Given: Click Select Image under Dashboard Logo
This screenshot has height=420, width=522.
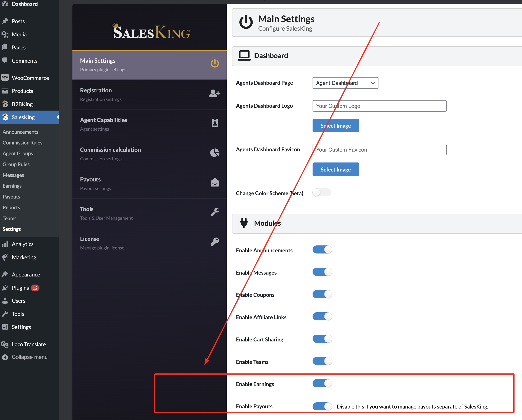Looking at the screenshot, I should point(336,126).
